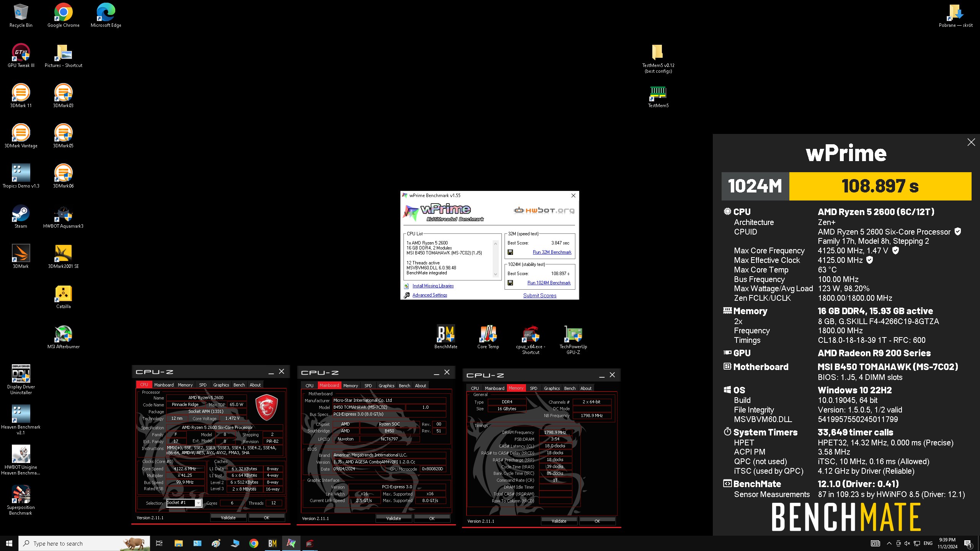Close the BenchMate wPrime result panel
Image resolution: width=980 pixels, height=551 pixels.
971,142
